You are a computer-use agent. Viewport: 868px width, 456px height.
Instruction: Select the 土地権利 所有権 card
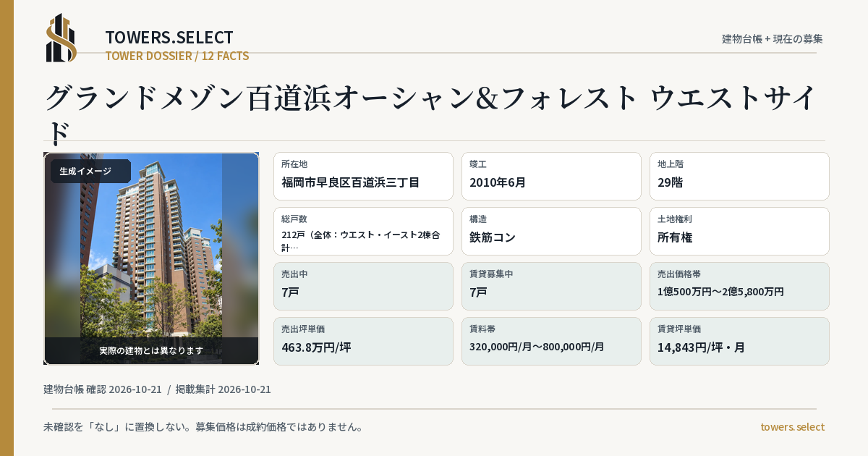click(739, 231)
